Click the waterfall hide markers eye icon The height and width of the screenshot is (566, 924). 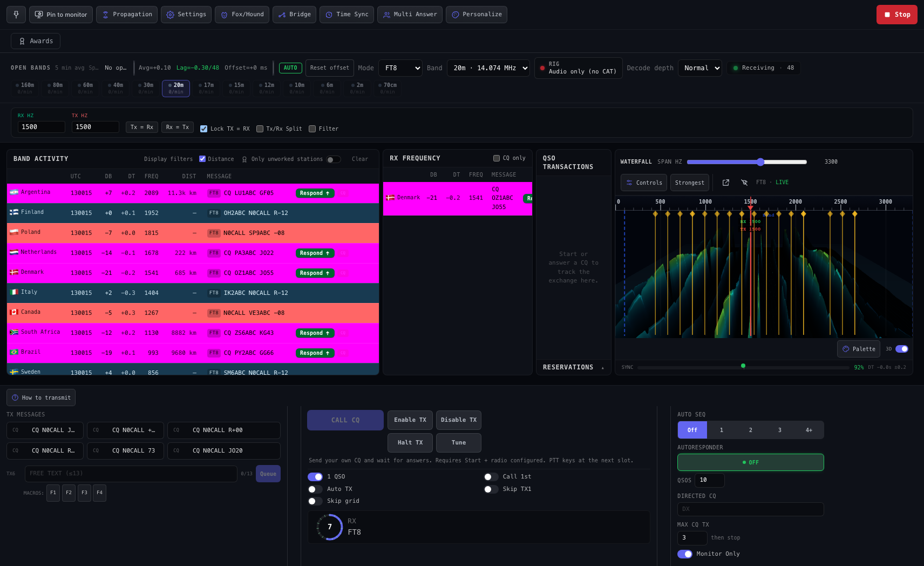point(744,183)
